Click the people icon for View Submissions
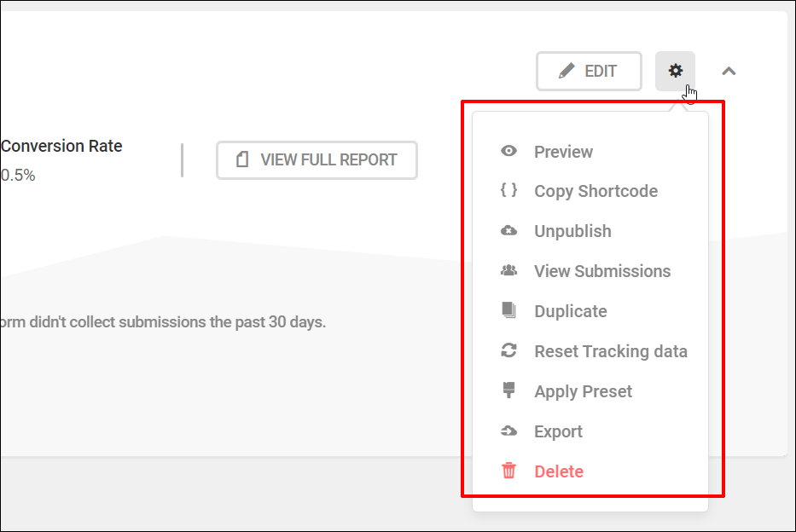796x532 pixels. 508,270
